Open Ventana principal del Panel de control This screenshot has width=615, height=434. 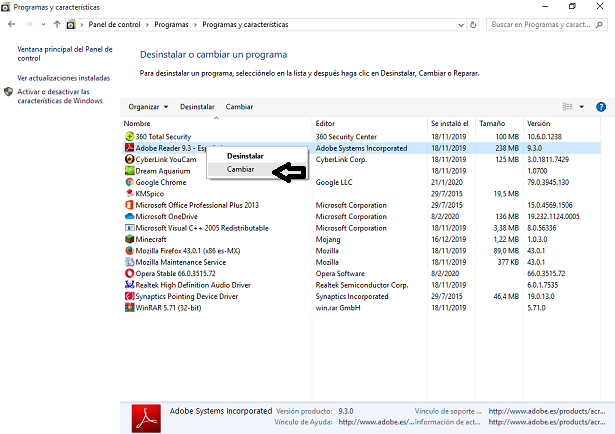[x=65, y=54]
